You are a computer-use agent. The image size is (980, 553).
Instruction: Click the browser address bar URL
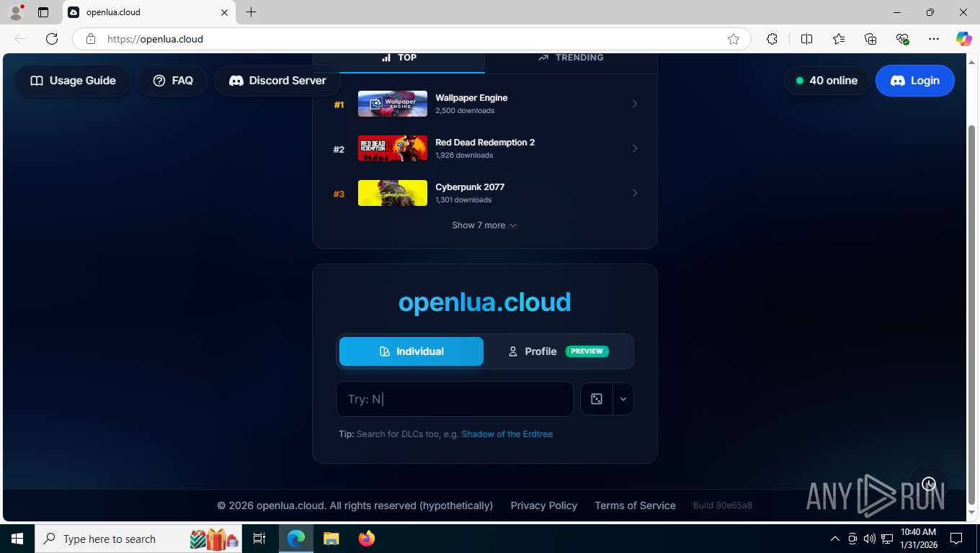[x=155, y=39]
